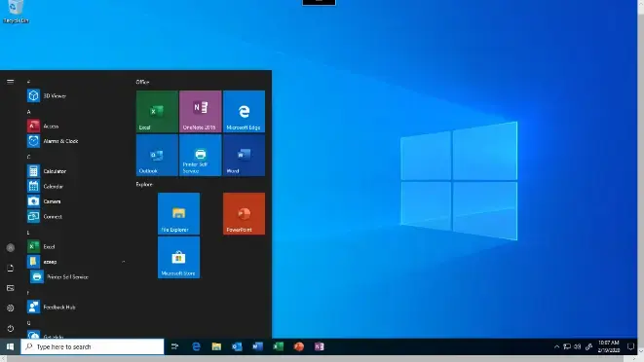Open the network icon in system tray
Image resolution: width=644 pixels, height=362 pixels.
[567, 346]
